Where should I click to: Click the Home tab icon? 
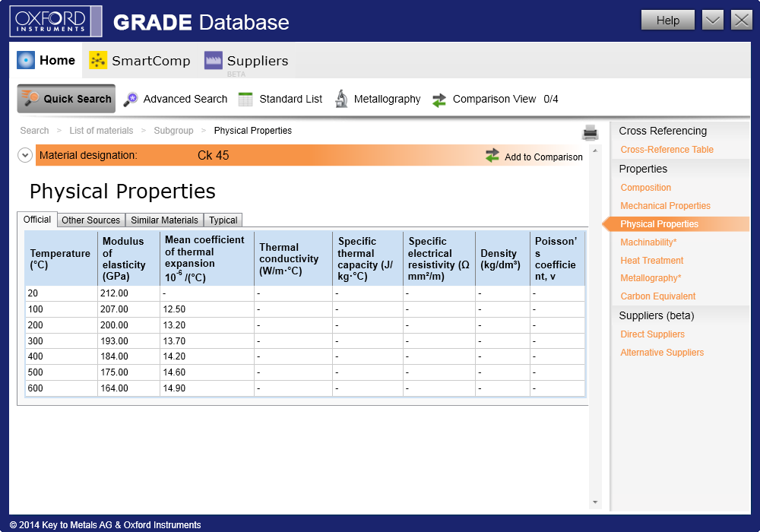click(x=26, y=60)
